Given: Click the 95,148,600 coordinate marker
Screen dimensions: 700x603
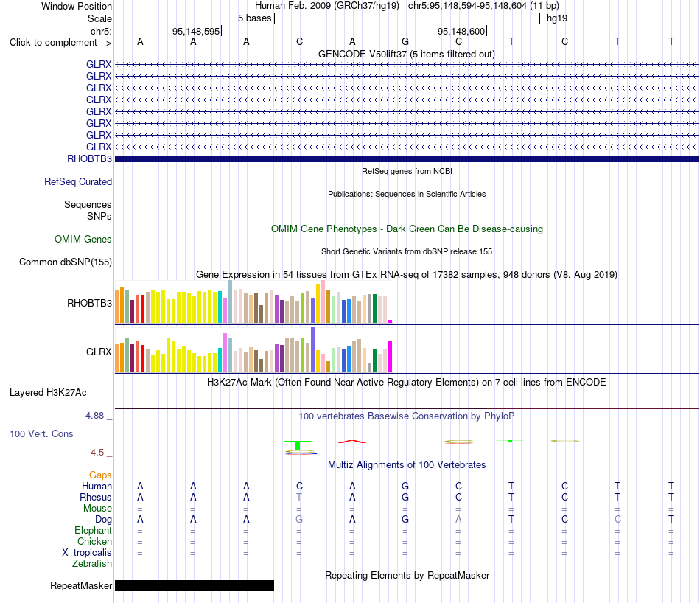Looking at the screenshot, I should (461, 31).
